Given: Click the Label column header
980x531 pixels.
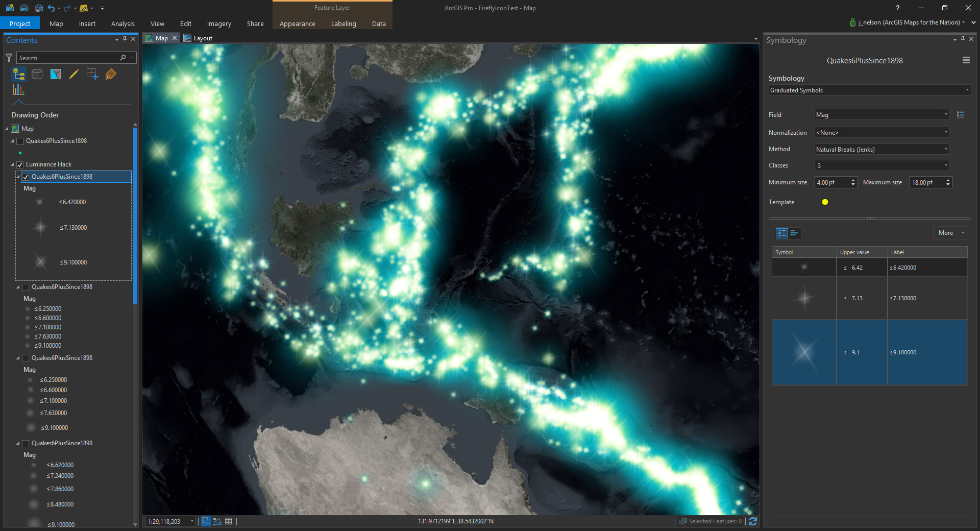Looking at the screenshot, I should (927, 252).
